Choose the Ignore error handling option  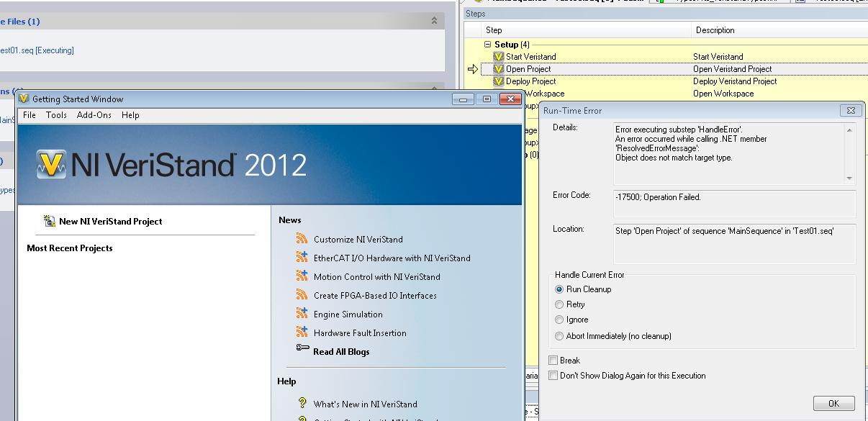point(559,320)
